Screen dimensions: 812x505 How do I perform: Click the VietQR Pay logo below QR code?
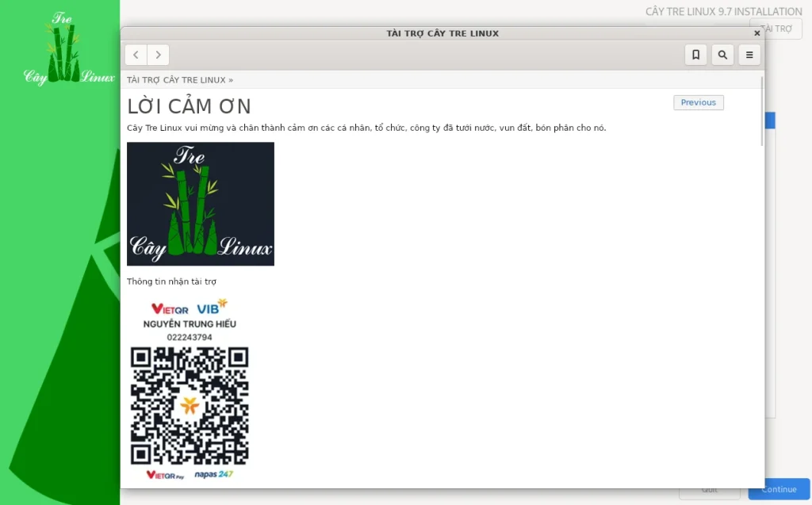pyautogui.click(x=165, y=475)
